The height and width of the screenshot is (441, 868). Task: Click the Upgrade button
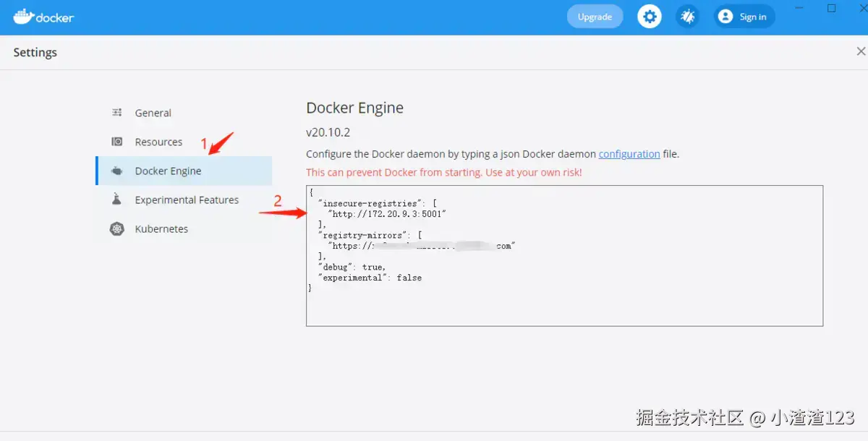pyautogui.click(x=595, y=17)
